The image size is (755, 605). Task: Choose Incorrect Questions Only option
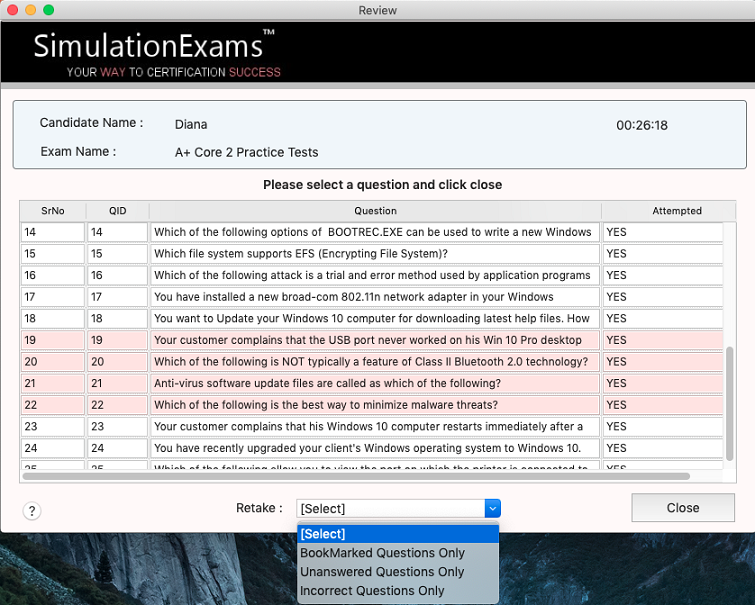pos(398,591)
